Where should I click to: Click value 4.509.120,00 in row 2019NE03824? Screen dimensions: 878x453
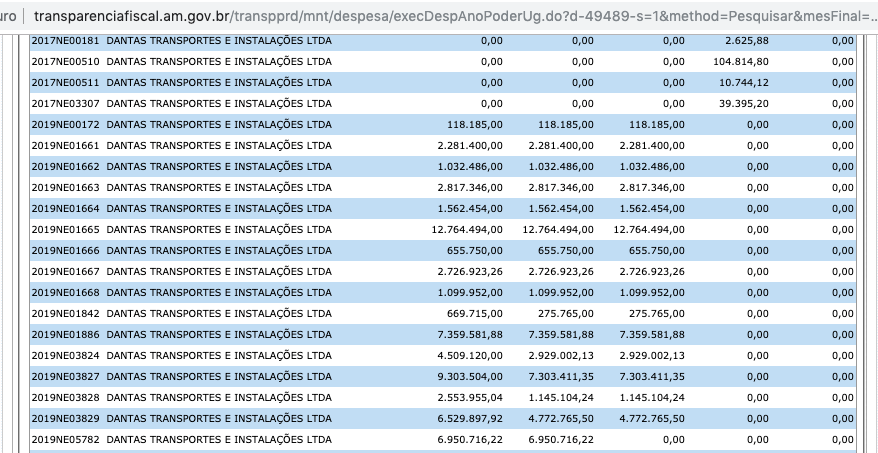click(x=470, y=356)
